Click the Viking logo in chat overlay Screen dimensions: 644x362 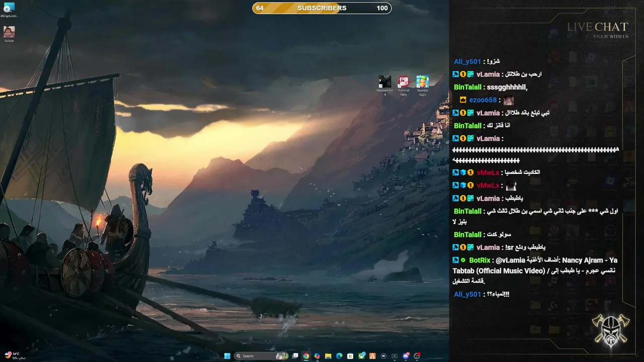[611, 330]
